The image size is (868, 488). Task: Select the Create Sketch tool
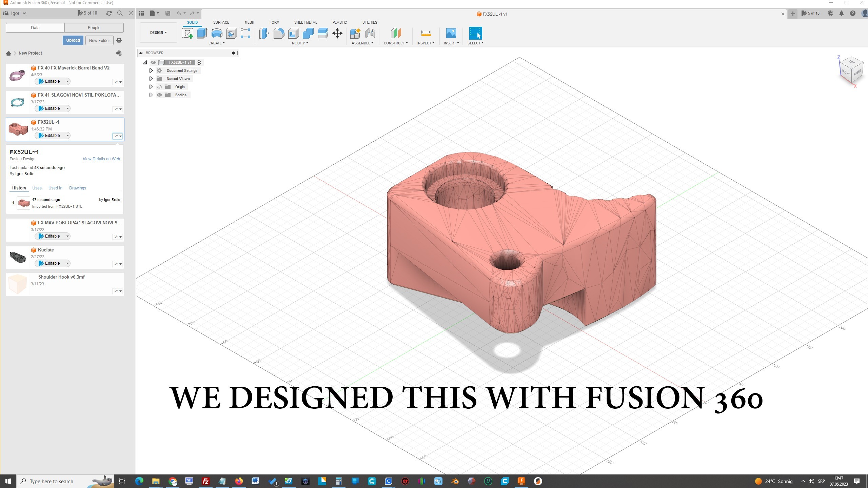pyautogui.click(x=188, y=33)
